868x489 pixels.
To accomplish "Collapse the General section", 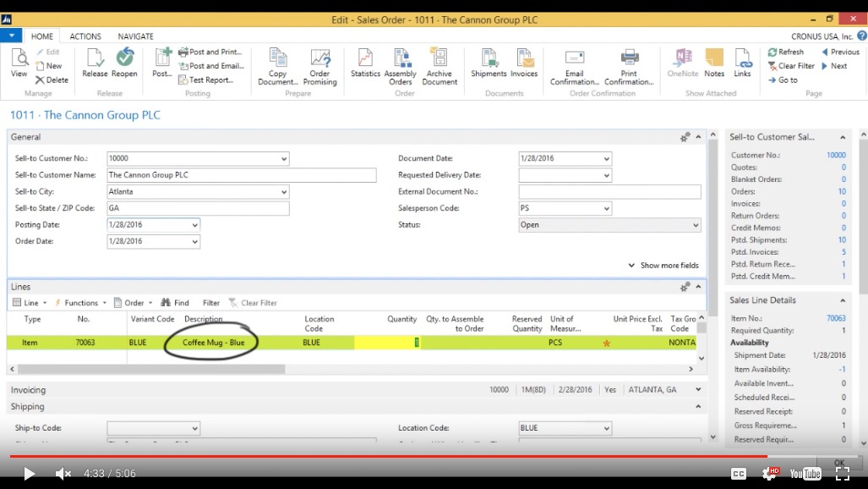I will (x=698, y=137).
